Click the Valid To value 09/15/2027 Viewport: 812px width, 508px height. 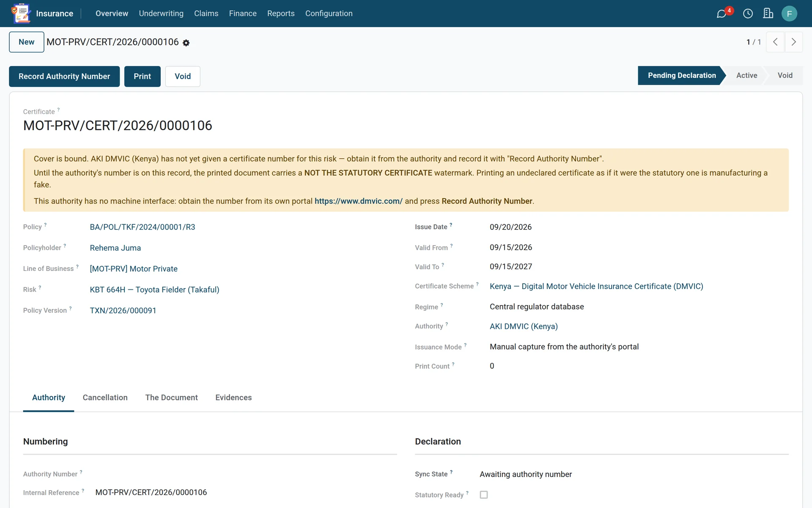coord(511,267)
